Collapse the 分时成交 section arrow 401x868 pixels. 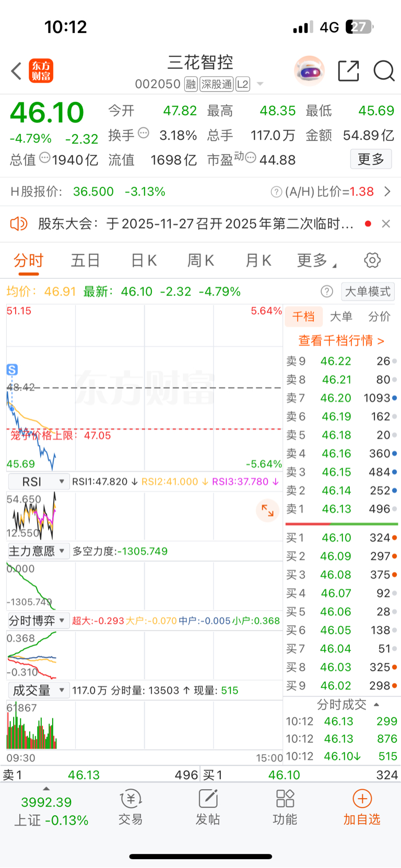click(376, 705)
